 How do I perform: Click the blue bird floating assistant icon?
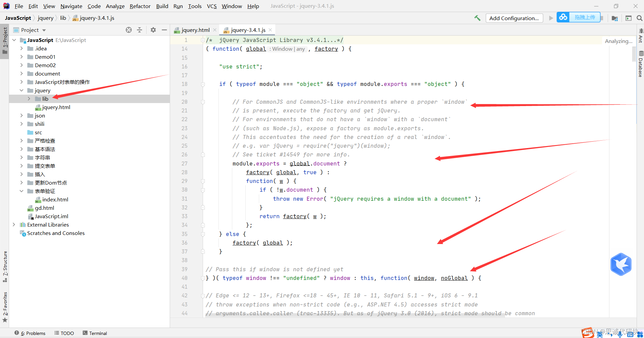621,264
